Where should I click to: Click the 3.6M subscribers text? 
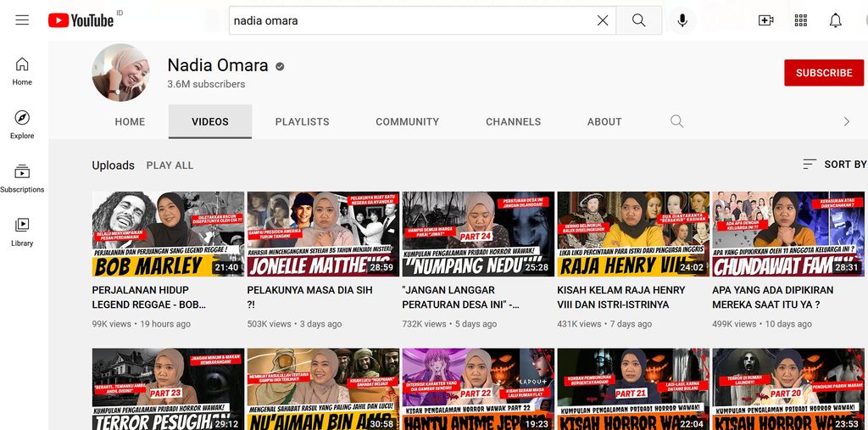206,84
